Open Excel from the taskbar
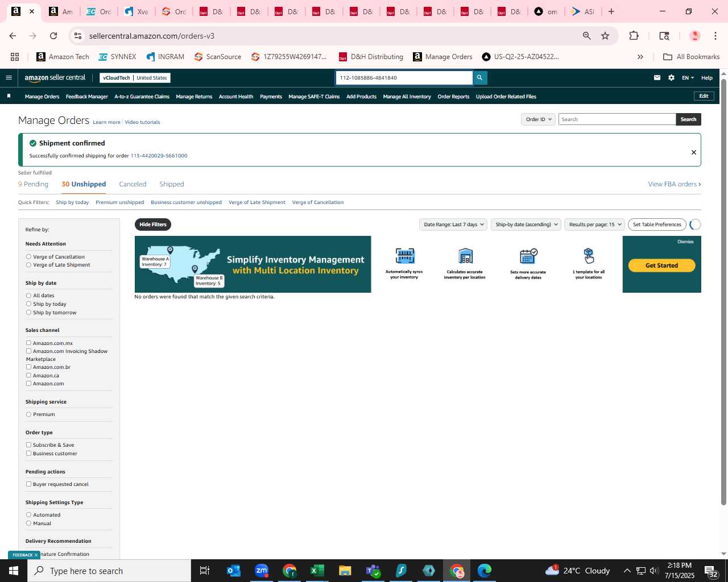The height and width of the screenshot is (582, 728). (317, 571)
